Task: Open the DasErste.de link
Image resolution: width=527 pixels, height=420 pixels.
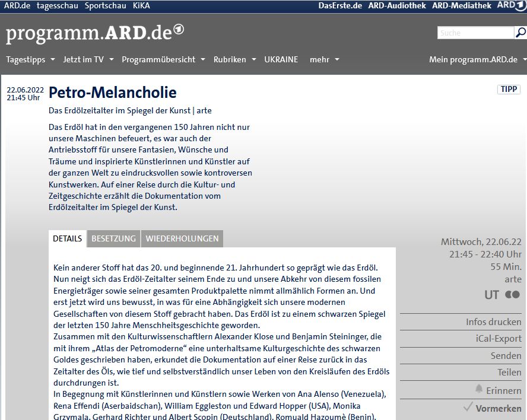Action: coord(340,5)
